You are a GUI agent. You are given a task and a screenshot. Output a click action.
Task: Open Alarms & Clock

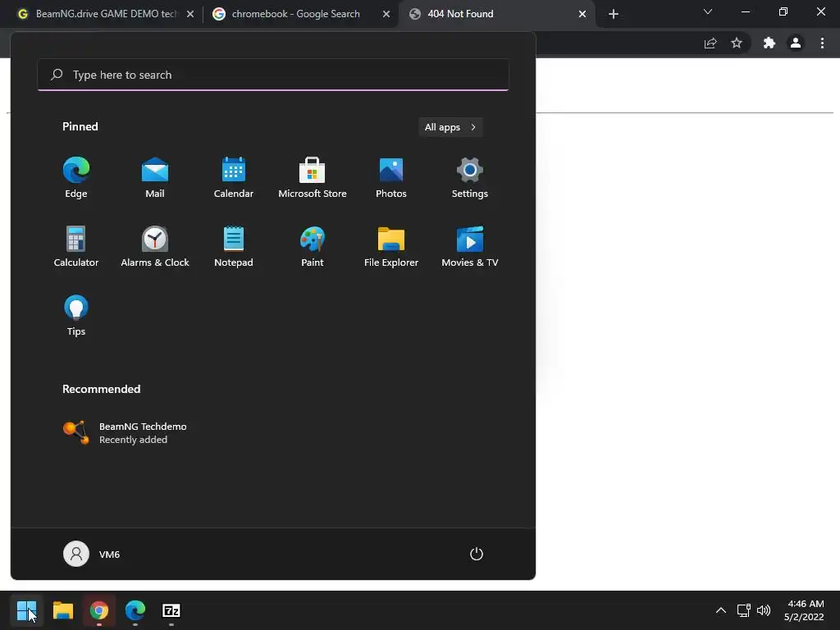click(155, 247)
